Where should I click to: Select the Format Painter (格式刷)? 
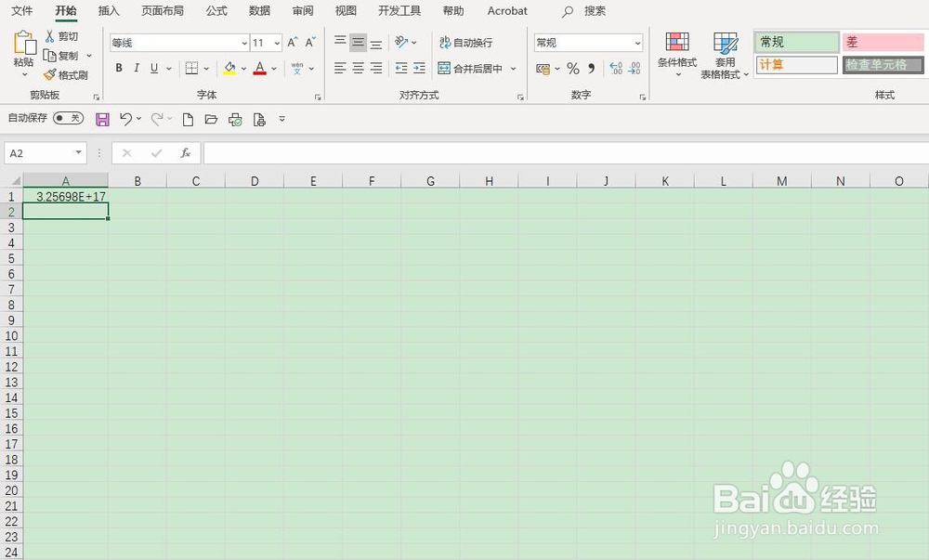coord(65,75)
